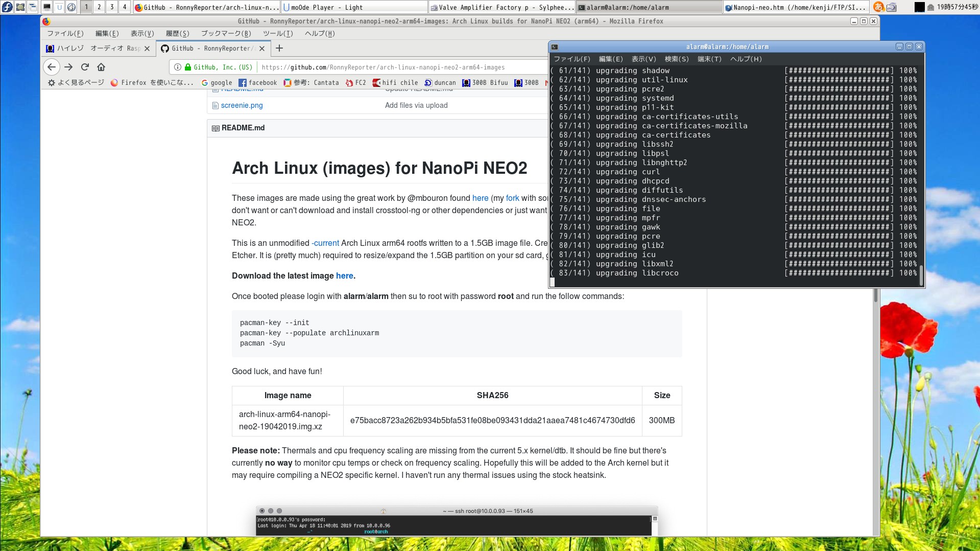Open the screenie.png file link
Image resolution: width=980 pixels, height=551 pixels.
pos(242,105)
